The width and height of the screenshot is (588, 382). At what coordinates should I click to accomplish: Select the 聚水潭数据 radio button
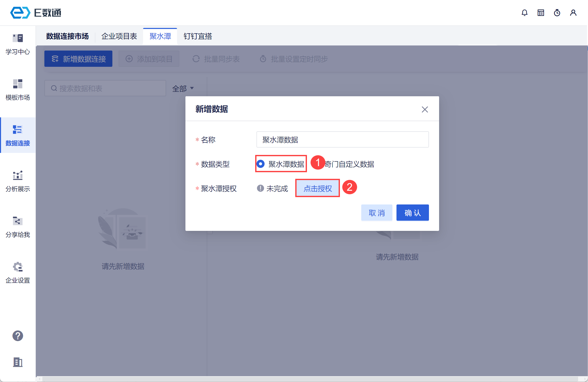point(261,164)
